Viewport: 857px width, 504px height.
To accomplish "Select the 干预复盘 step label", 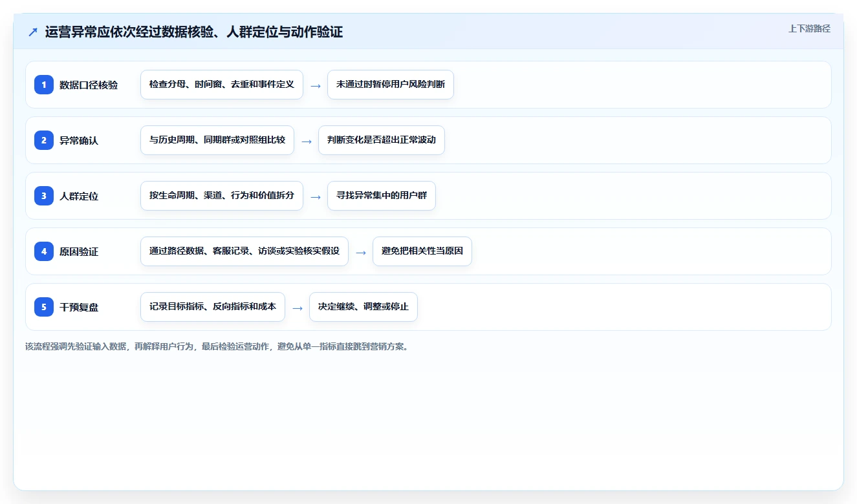I will point(79,307).
